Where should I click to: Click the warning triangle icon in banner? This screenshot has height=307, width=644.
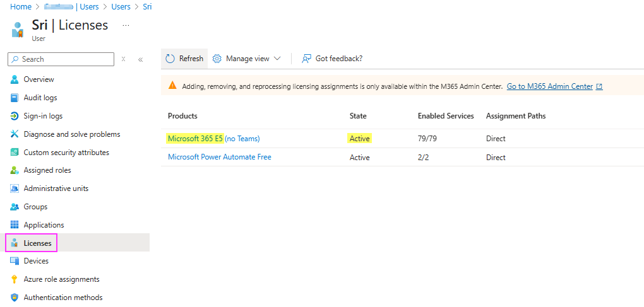click(x=172, y=86)
